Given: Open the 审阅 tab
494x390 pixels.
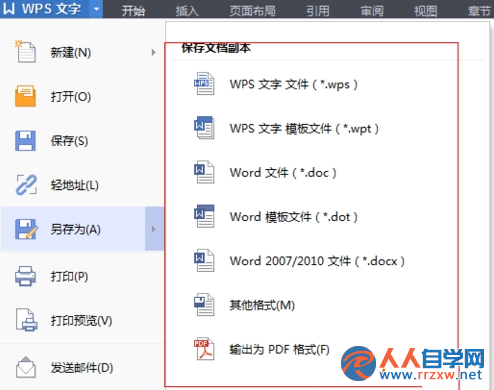Looking at the screenshot, I should [372, 11].
